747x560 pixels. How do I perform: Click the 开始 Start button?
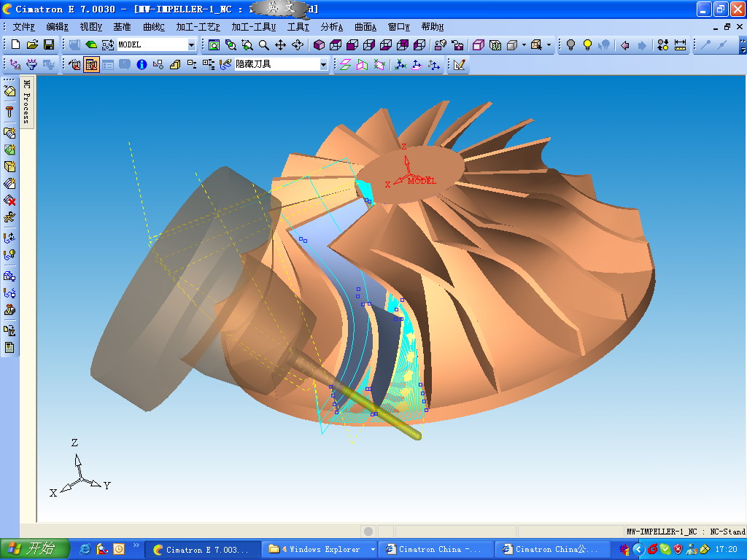[35, 549]
